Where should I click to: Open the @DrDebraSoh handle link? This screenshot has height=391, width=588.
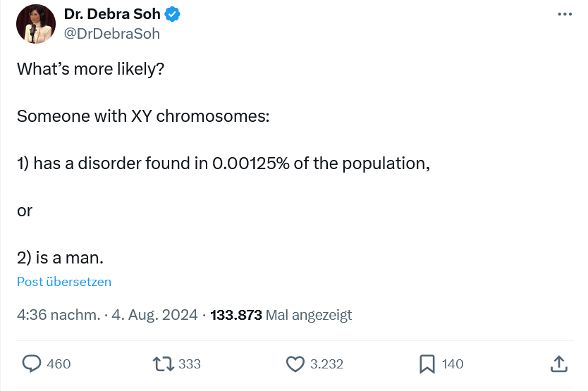(x=111, y=33)
